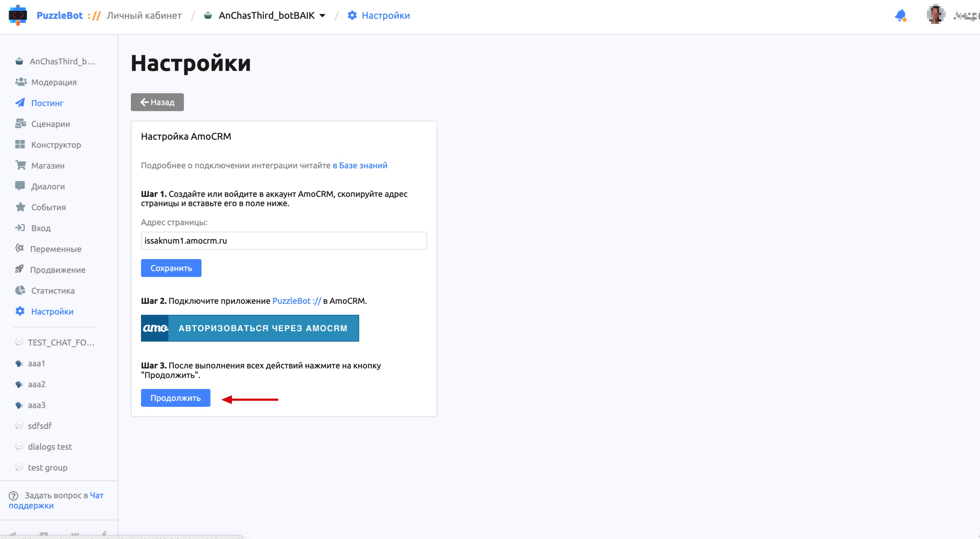This screenshot has height=539, width=980.
Task: Click the chat icon beside test group
Action: coord(19,467)
